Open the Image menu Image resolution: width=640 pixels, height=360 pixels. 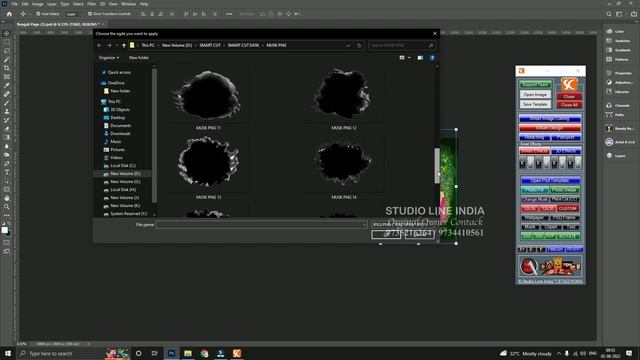pos(38,4)
